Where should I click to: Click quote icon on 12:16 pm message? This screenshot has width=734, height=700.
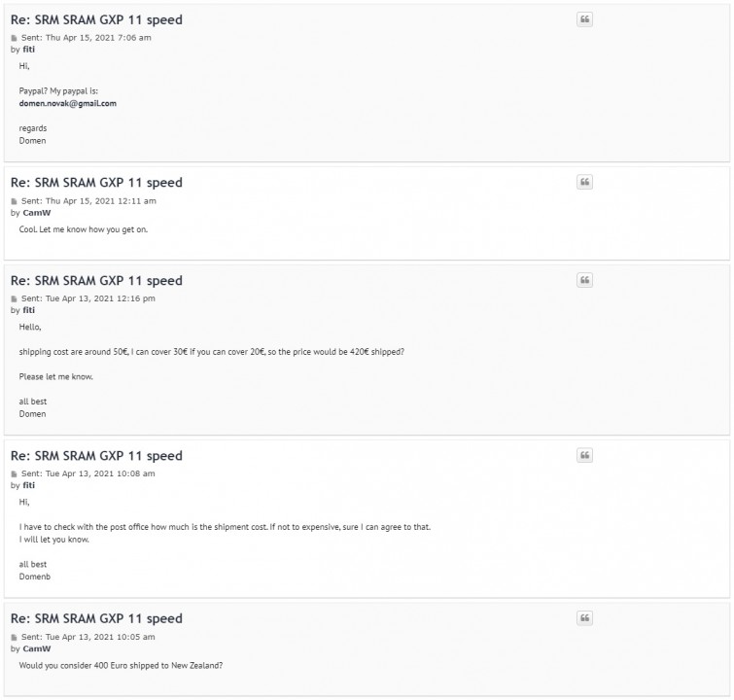584,280
